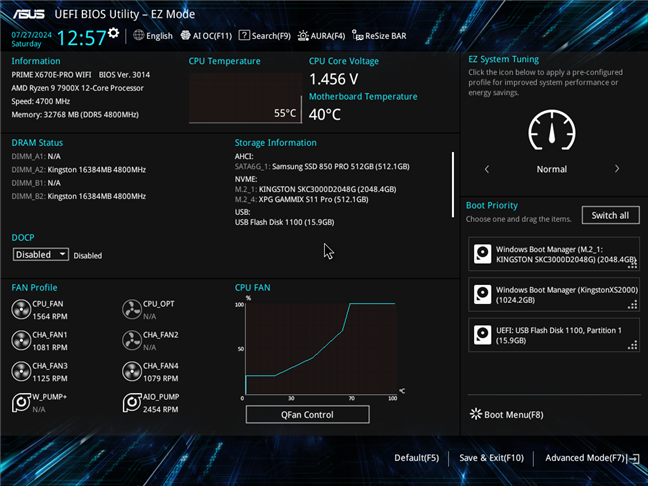Click AMD Ryzen 9 7900X processor text
This screenshot has width=648, height=486.
coord(78,88)
